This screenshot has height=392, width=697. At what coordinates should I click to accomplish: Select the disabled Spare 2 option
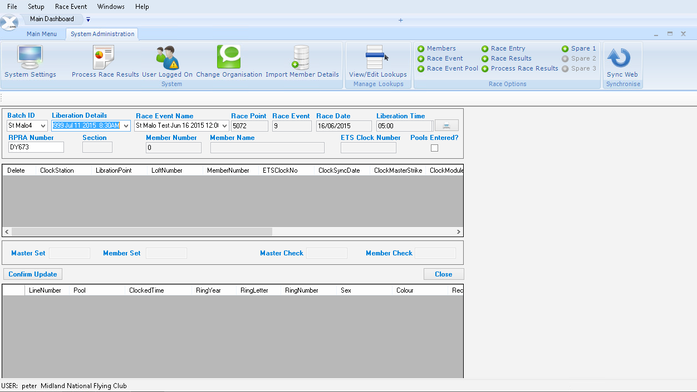click(x=579, y=58)
